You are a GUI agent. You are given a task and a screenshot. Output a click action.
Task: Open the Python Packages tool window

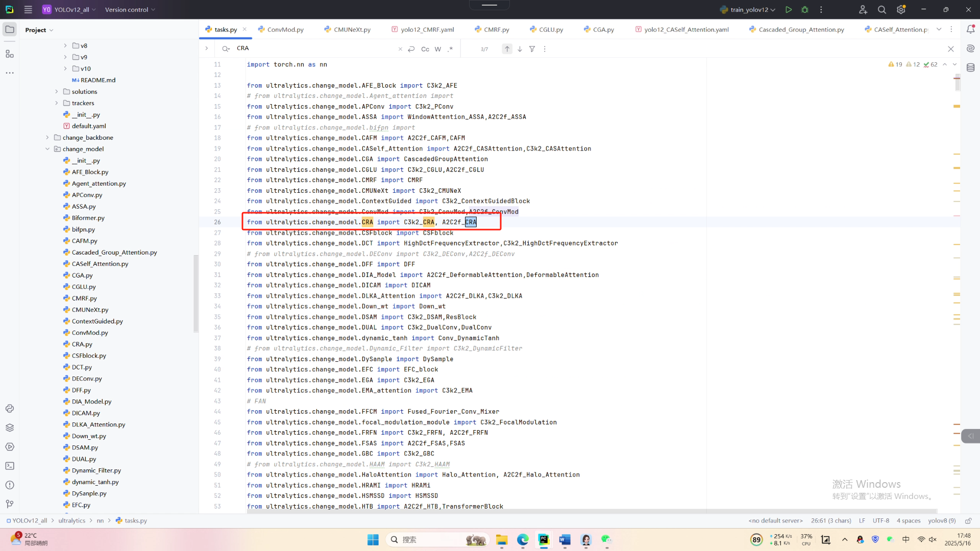[10, 428]
